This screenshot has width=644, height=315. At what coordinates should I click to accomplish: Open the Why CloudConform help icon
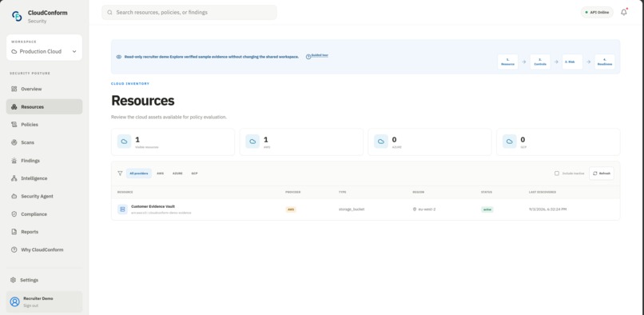(x=14, y=249)
